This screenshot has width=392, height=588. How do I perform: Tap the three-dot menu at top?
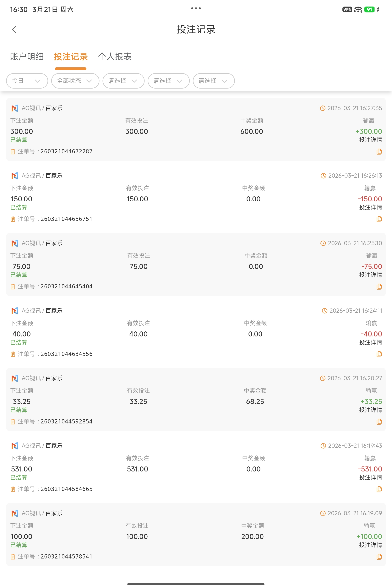196,8
